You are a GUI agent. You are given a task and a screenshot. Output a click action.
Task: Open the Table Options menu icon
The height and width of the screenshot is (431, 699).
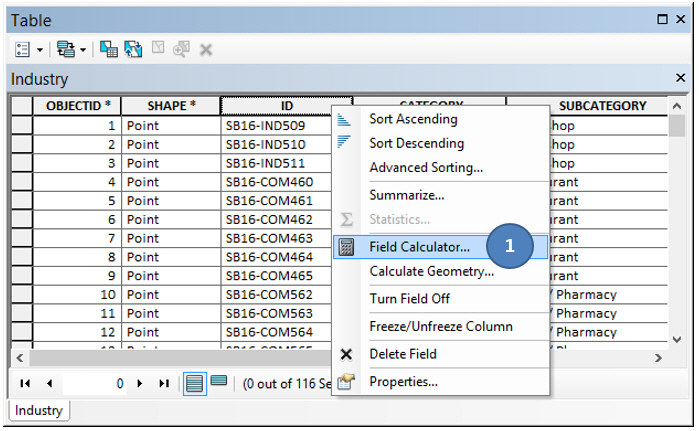(x=22, y=49)
